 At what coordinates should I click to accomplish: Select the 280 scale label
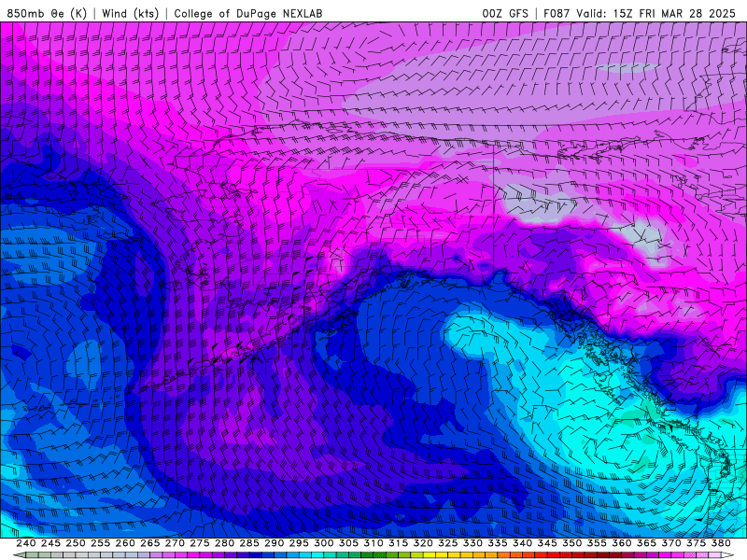[224, 543]
